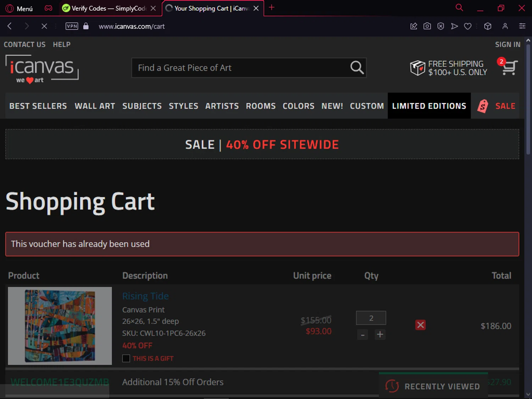Image resolution: width=532 pixels, height=399 pixels.
Task: Open the free shipping box icon
Action: (x=417, y=67)
